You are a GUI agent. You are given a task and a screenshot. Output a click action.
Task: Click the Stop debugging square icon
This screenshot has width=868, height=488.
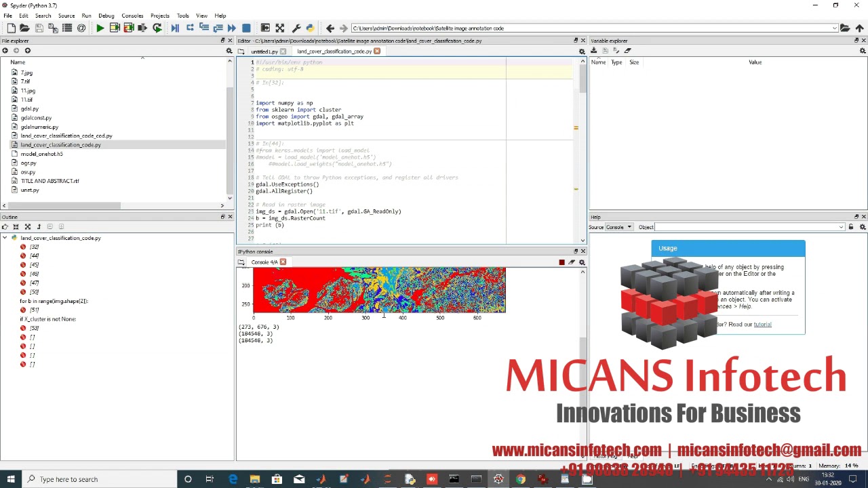click(246, 28)
